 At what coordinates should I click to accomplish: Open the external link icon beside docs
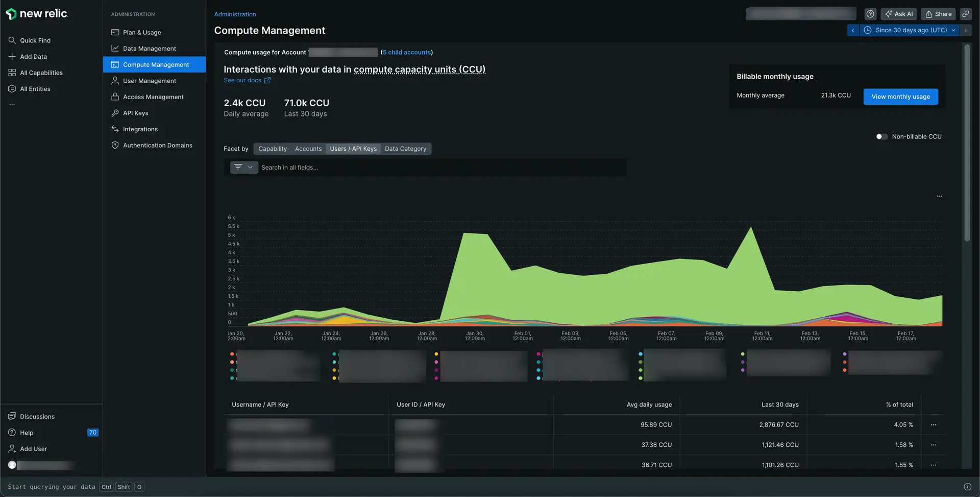click(267, 80)
